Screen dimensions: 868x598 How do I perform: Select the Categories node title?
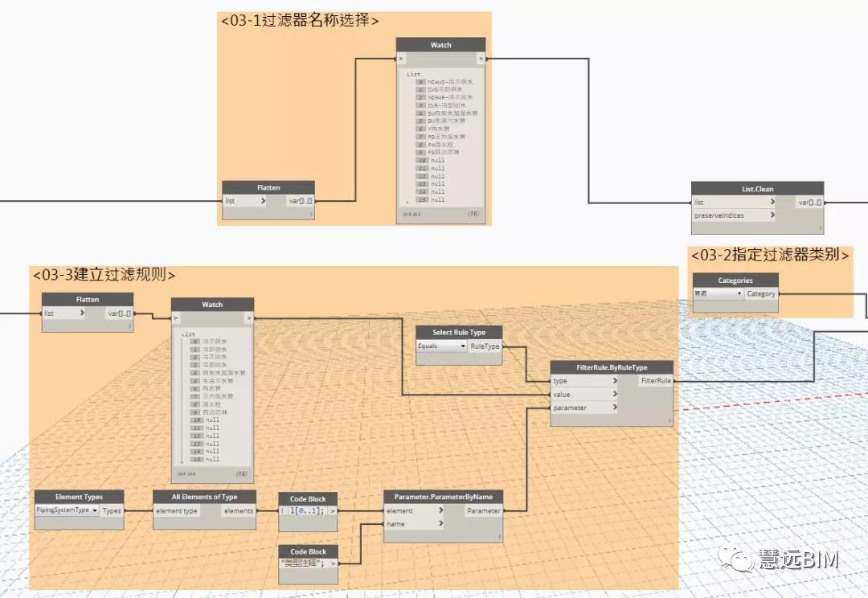[x=735, y=281]
